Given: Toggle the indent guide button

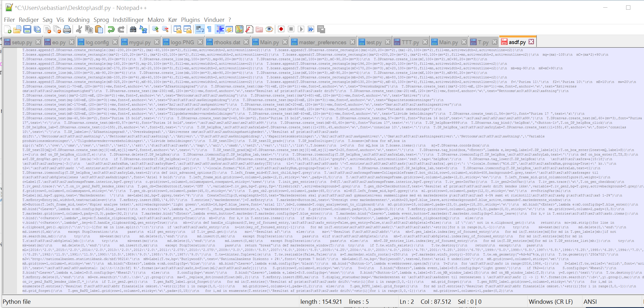Looking at the screenshot, I should click(220, 29).
